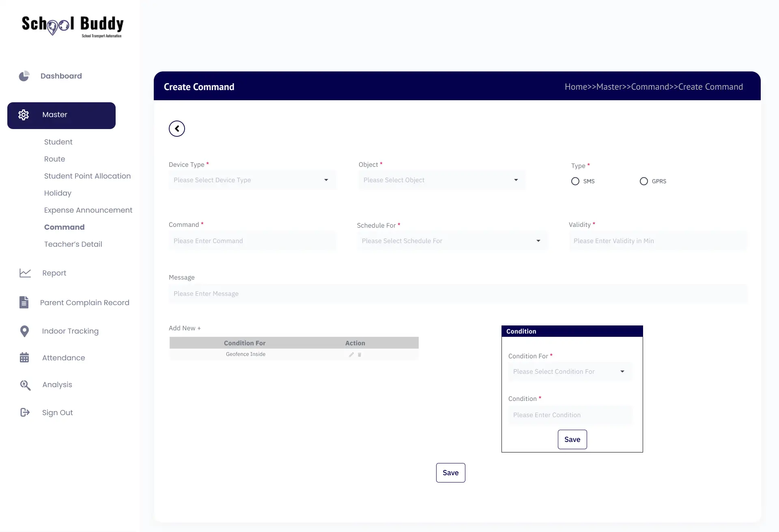Open the Schedule For dropdown
This screenshot has width=779, height=532.
coord(452,241)
